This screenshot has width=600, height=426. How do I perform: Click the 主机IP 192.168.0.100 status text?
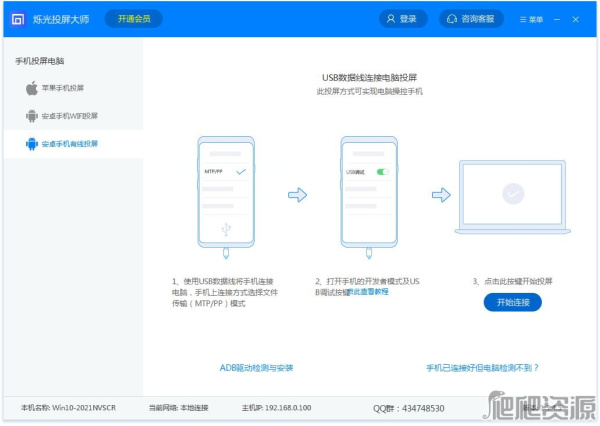(x=276, y=408)
